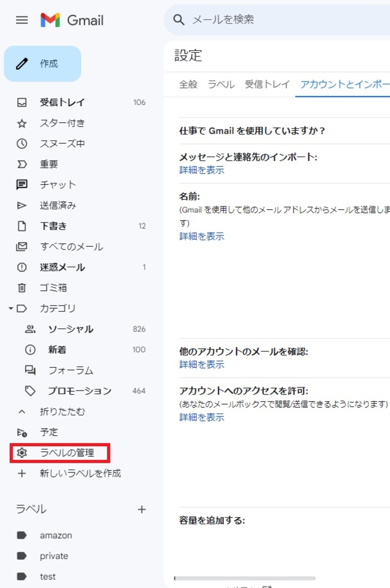Click the amazon label tag icon
390x588 pixels.
coord(22,535)
